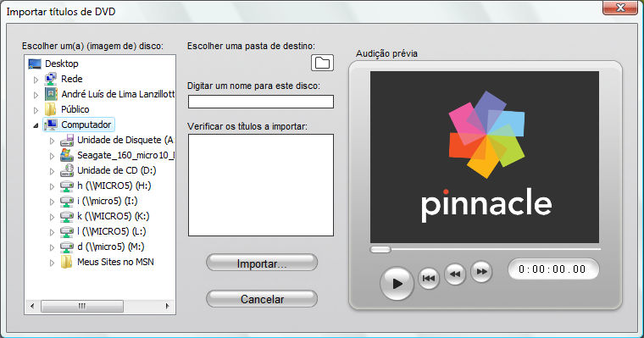Select the Computador tree item
644x338 pixels.
pos(86,125)
